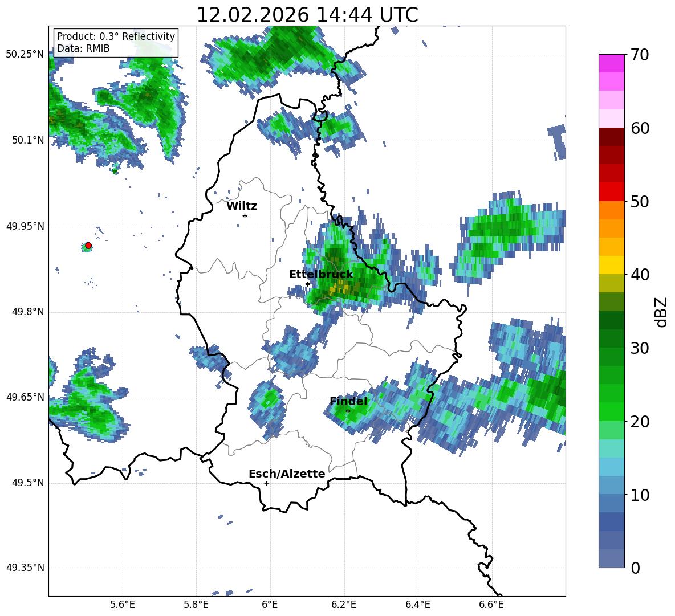
Task: Click the 40 tick label on colorbar
Action: (x=639, y=275)
